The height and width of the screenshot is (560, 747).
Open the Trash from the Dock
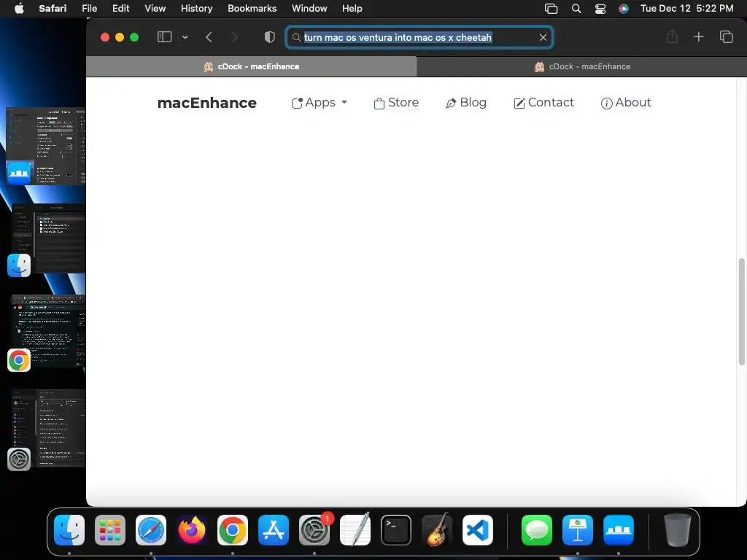tap(678, 530)
